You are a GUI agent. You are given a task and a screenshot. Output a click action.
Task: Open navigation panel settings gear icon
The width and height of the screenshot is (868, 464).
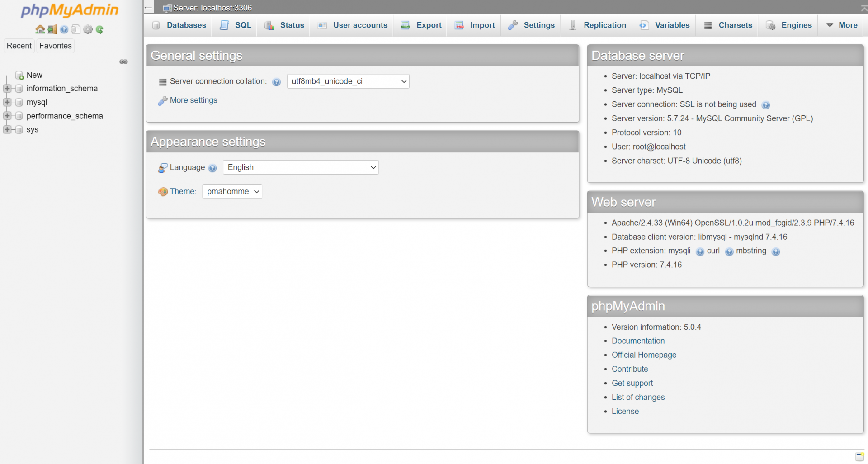click(x=88, y=29)
